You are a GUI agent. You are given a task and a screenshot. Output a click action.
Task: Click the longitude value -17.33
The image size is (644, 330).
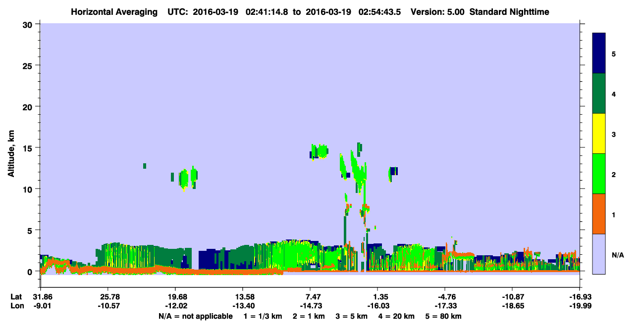(445, 306)
